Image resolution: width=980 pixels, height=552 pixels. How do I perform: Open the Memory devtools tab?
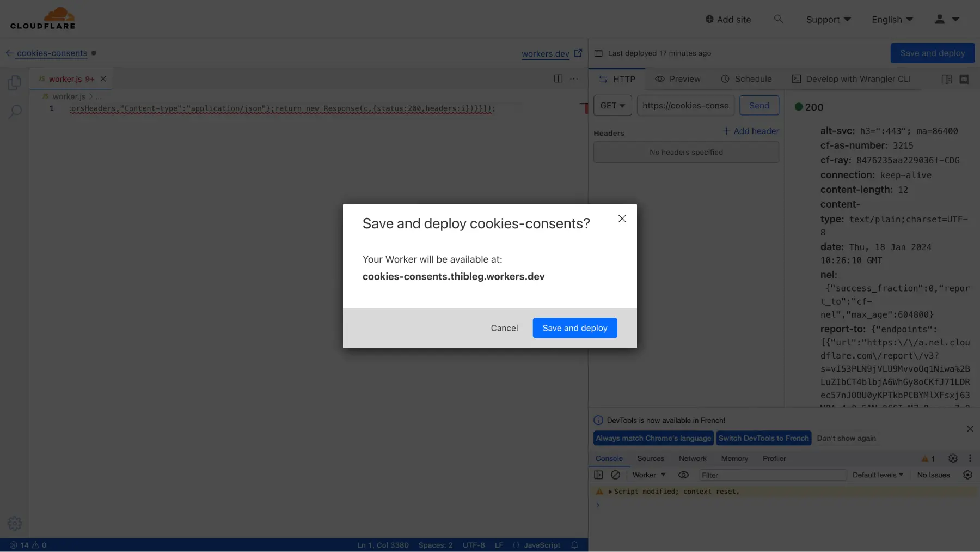point(734,459)
